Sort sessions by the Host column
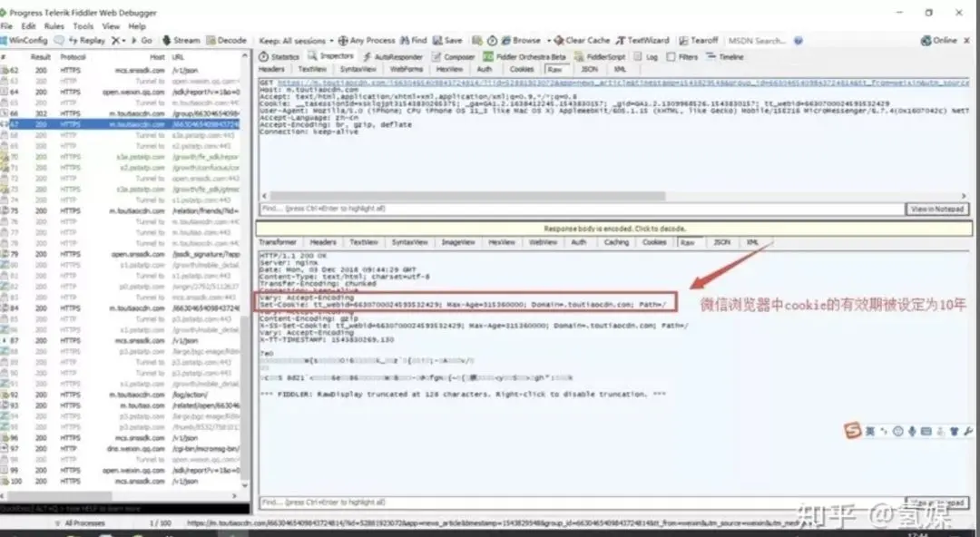 point(157,57)
